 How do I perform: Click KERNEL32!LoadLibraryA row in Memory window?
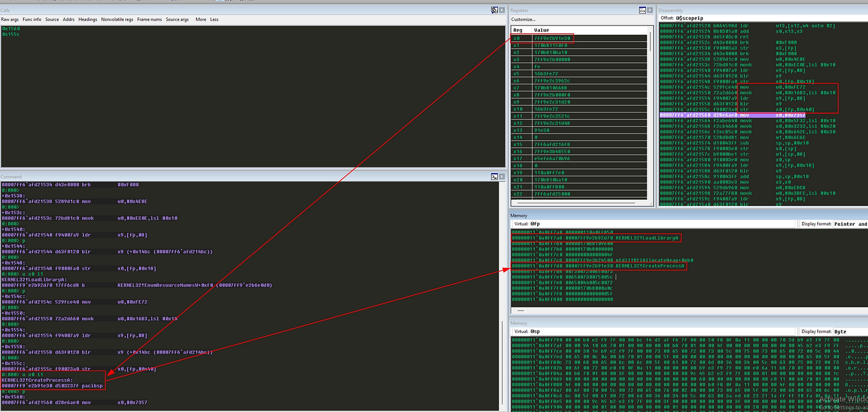click(596, 238)
